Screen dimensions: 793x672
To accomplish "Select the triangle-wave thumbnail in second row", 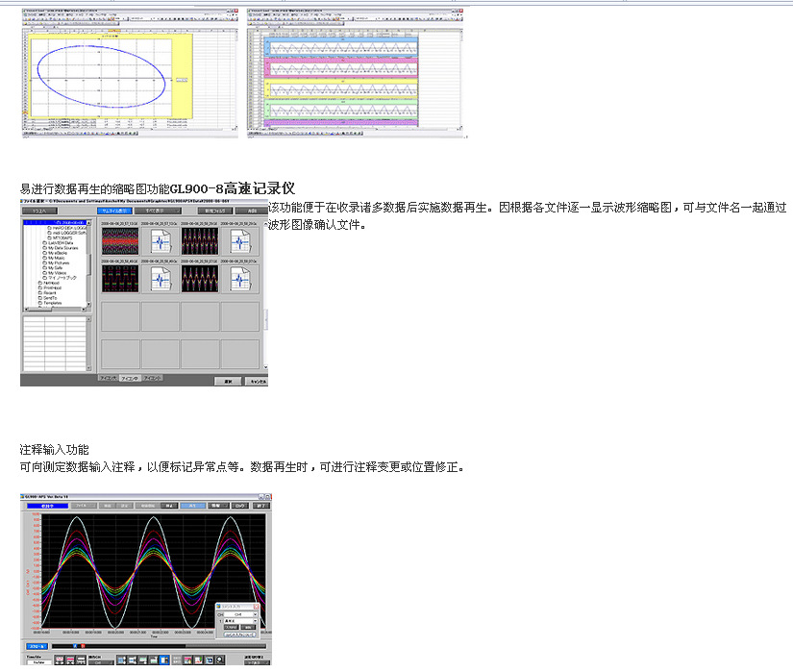I will [x=200, y=279].
